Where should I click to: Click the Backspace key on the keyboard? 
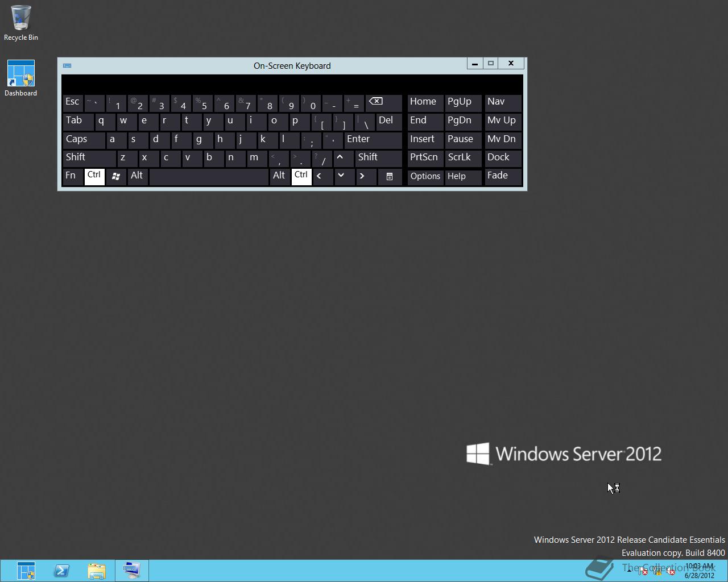(x=383, y=103)
